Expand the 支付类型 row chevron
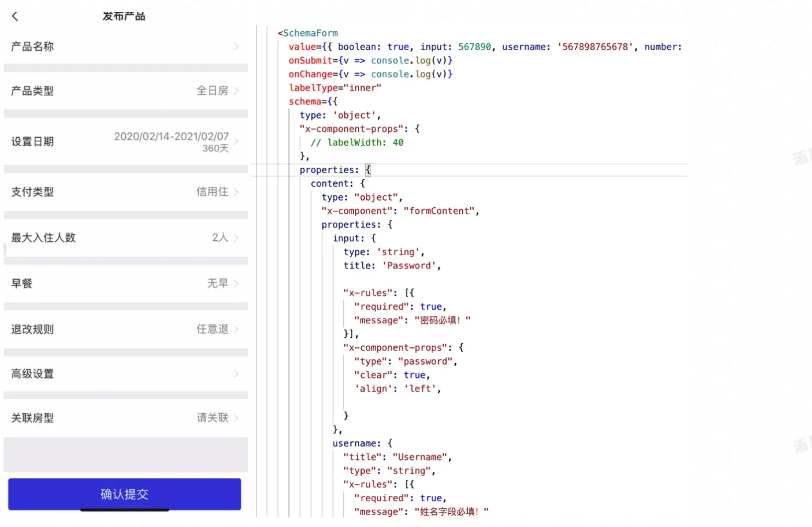Screen dimensions: 812x527 coord(236,192)
